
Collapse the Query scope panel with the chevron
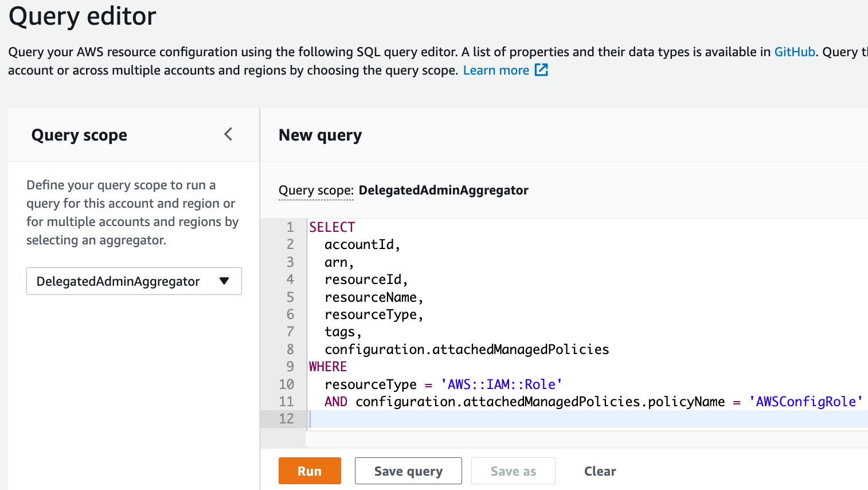pos(228,134)
